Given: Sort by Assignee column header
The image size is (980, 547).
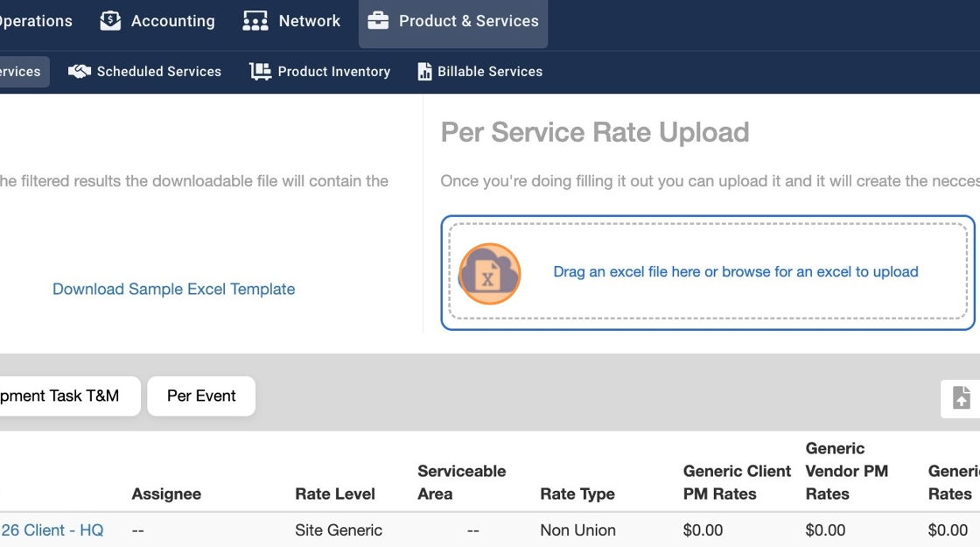Looking at the screenshot, I should click(166, 494).
